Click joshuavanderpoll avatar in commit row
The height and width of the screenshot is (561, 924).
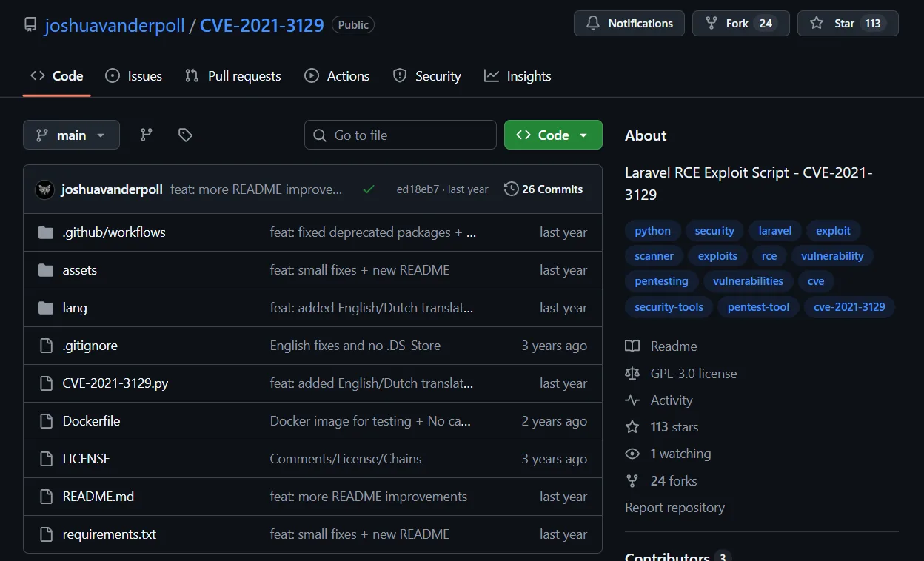[45, 189]
